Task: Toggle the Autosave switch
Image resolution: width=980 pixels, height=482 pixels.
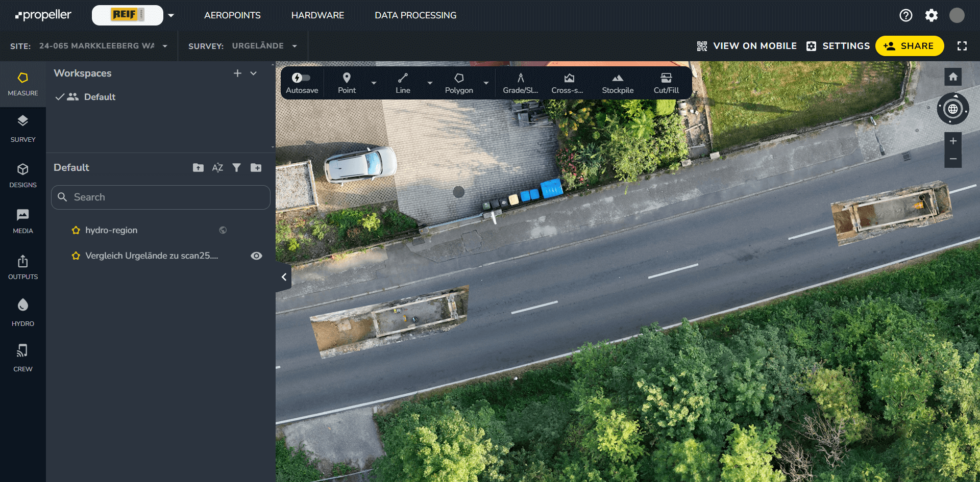Action: tap(301, 78)
